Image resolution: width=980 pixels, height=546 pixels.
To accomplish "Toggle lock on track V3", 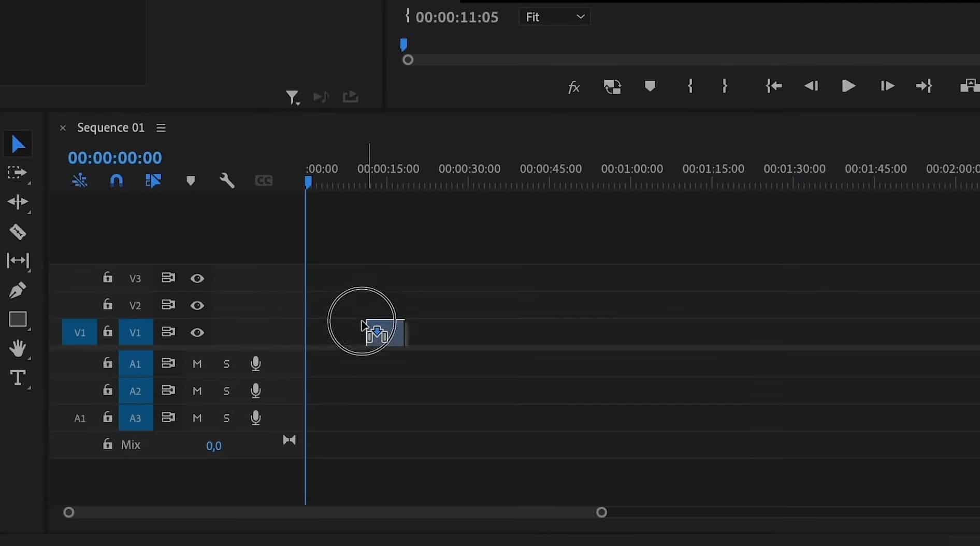I will click(x=107, y=277).
